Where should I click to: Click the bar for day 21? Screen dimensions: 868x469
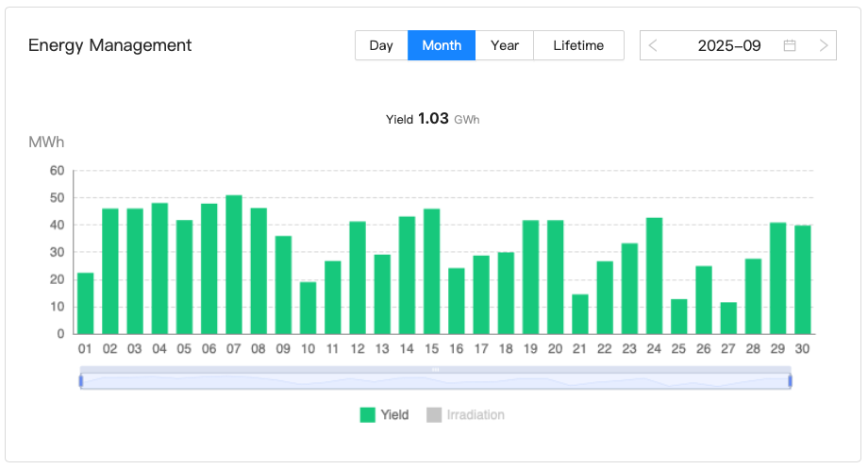pos(580,314)
